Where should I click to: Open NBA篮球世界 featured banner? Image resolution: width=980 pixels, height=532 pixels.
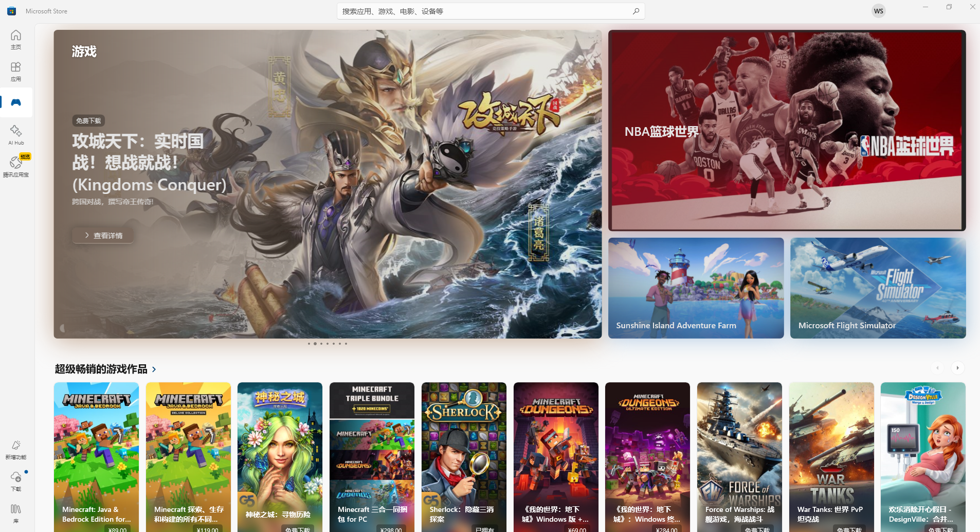787,131
